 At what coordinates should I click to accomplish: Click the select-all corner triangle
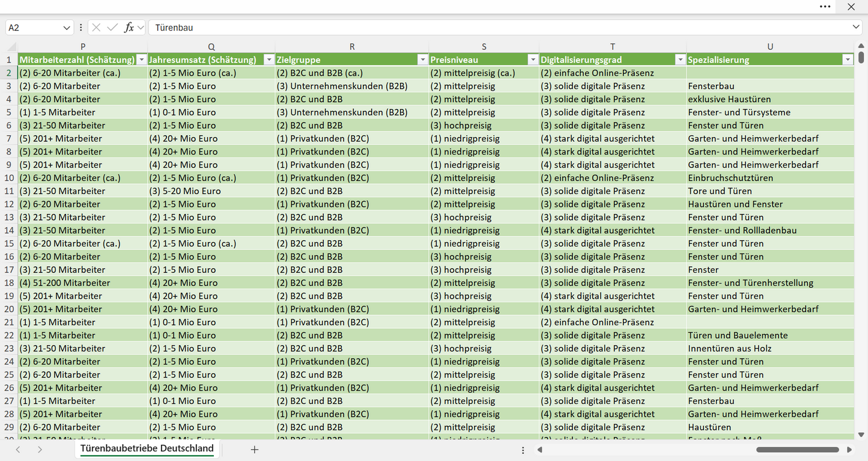(11, 47)
